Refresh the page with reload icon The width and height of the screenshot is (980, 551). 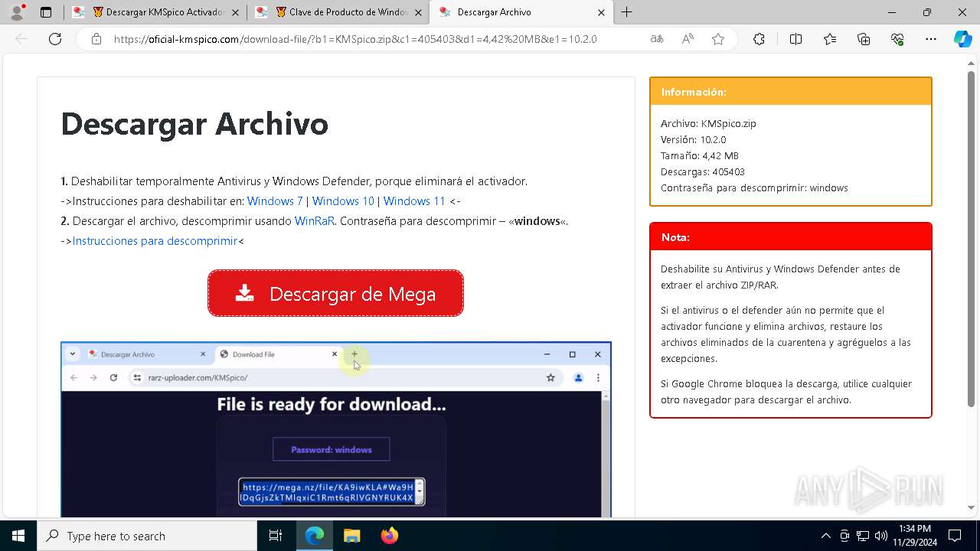click(55, 39)
